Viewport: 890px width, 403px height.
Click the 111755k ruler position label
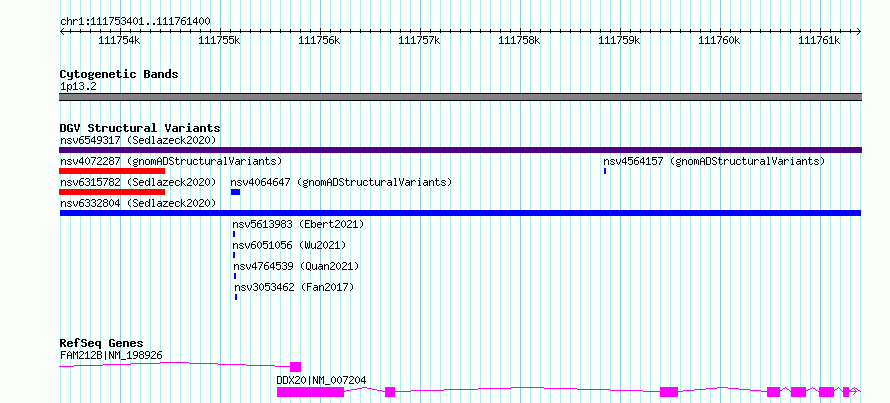219,40
